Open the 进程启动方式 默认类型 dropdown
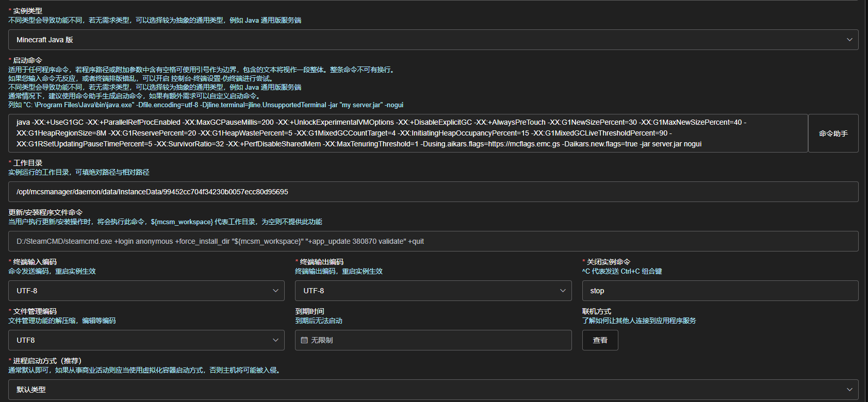 pos(433,390)
